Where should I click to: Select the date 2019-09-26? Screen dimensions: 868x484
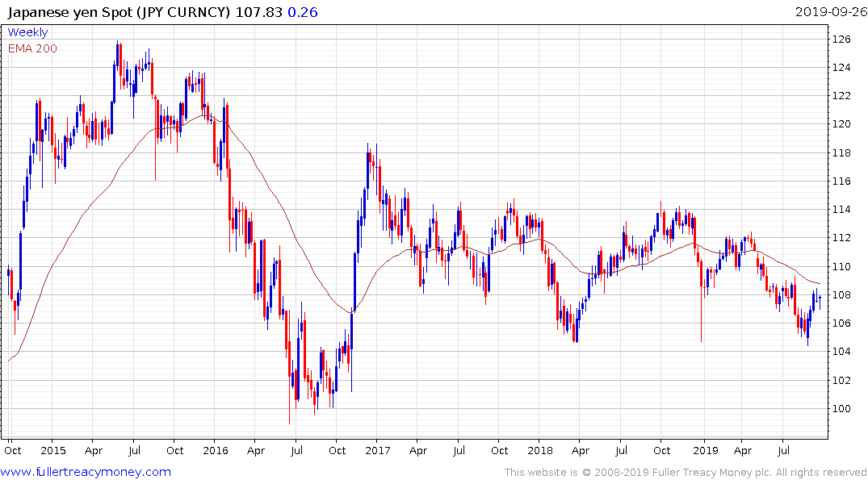point(832,12)
